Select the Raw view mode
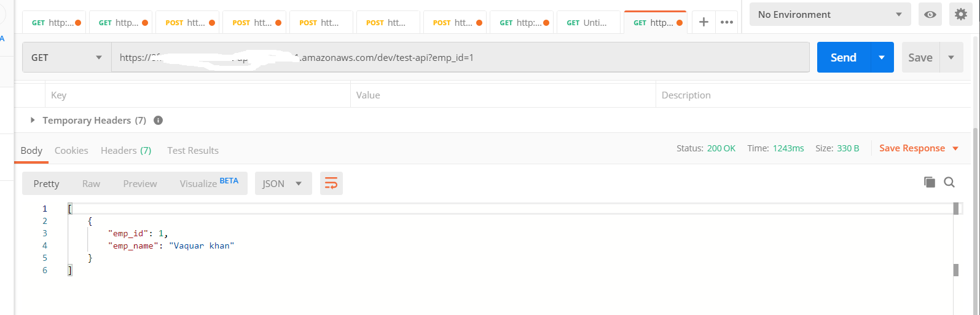 point(91,183)
